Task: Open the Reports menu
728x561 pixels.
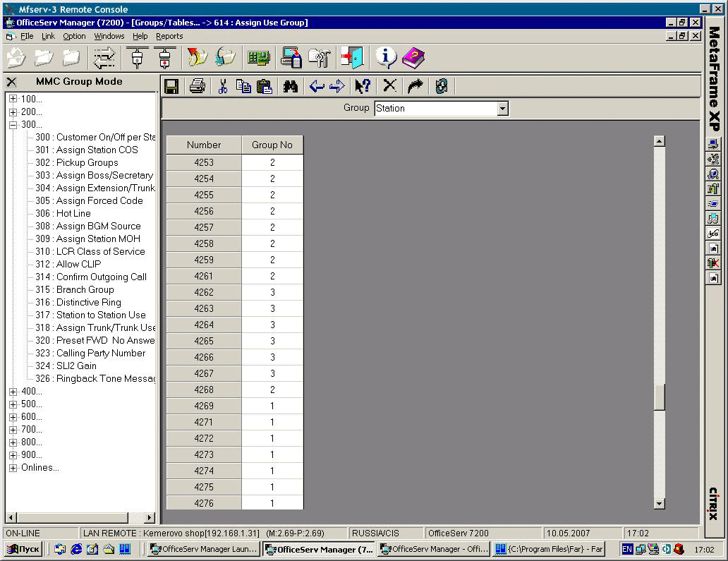Action: click(169, 36)
